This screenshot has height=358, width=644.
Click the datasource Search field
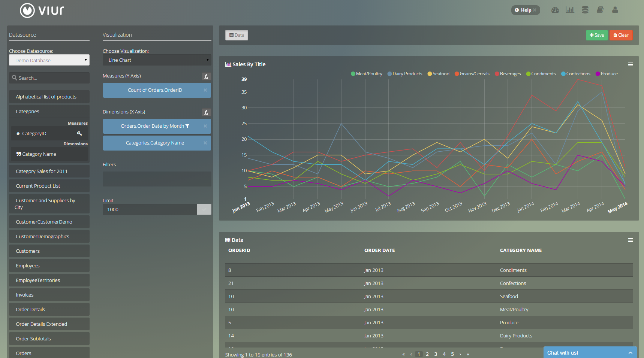[49, 78]
